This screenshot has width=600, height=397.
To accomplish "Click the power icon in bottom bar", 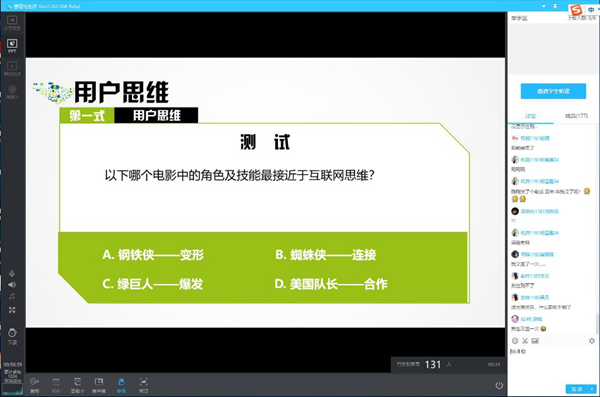I will tap(499, 385).
